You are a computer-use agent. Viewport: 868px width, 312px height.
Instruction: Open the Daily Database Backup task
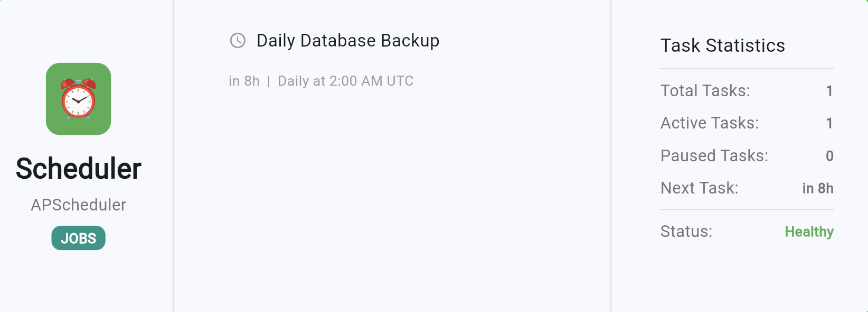coord(347,41)
